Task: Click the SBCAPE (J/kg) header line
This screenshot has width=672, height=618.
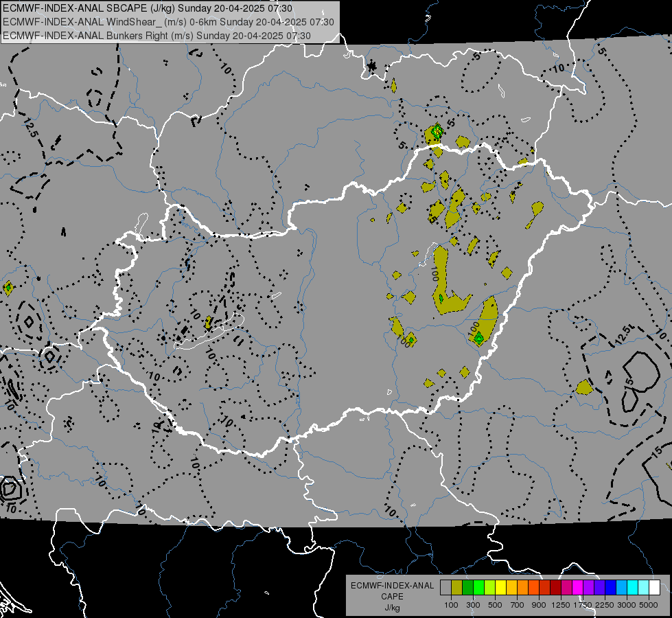Action: pos(148,8)
